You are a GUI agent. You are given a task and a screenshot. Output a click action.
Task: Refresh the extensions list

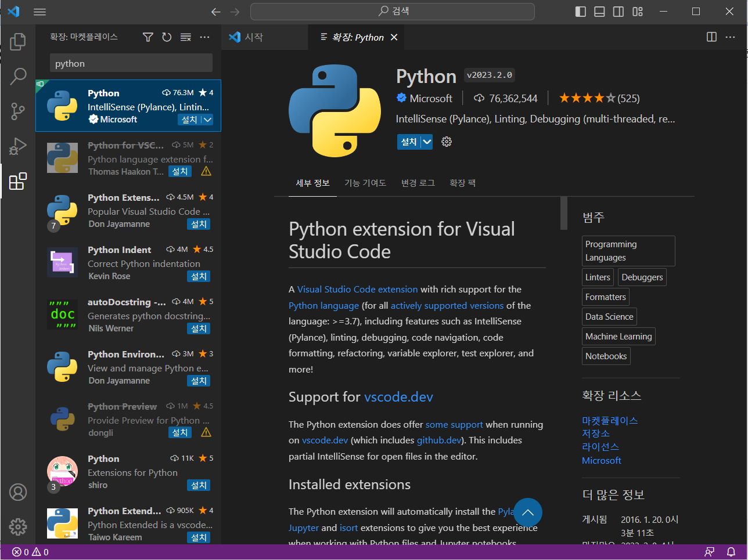[x=167, y=37]
